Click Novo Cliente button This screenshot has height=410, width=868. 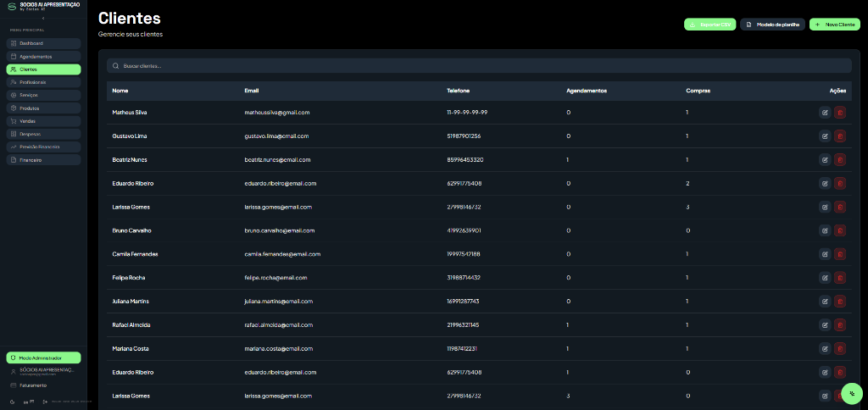(835, 25)
